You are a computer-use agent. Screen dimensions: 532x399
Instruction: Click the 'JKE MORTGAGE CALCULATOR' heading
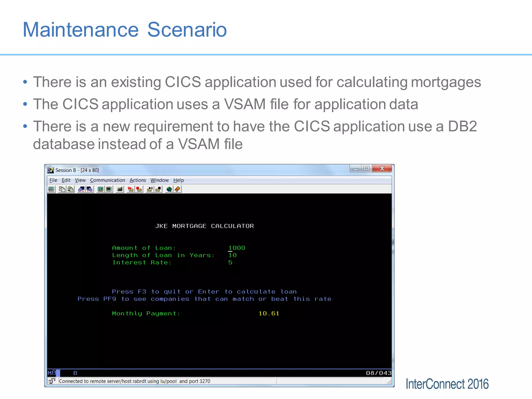[204, 226]
